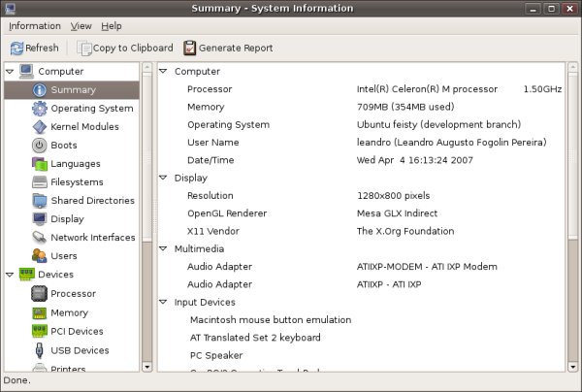Collapse the Display section in summary
This screenshot has width=582, height=392.
pos(163,178)
